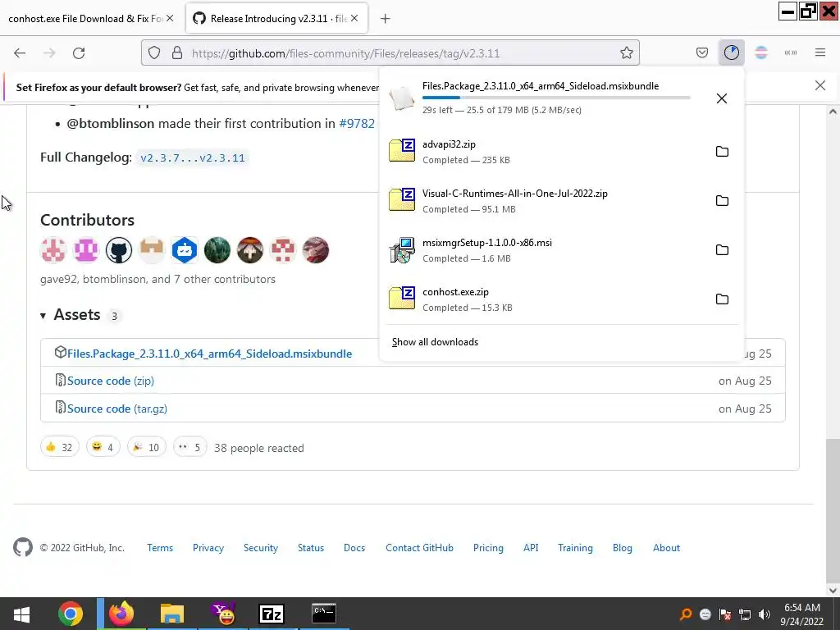Click the hooray reaction with 10
The image size is (840, 630).
[x=146, y=447]
